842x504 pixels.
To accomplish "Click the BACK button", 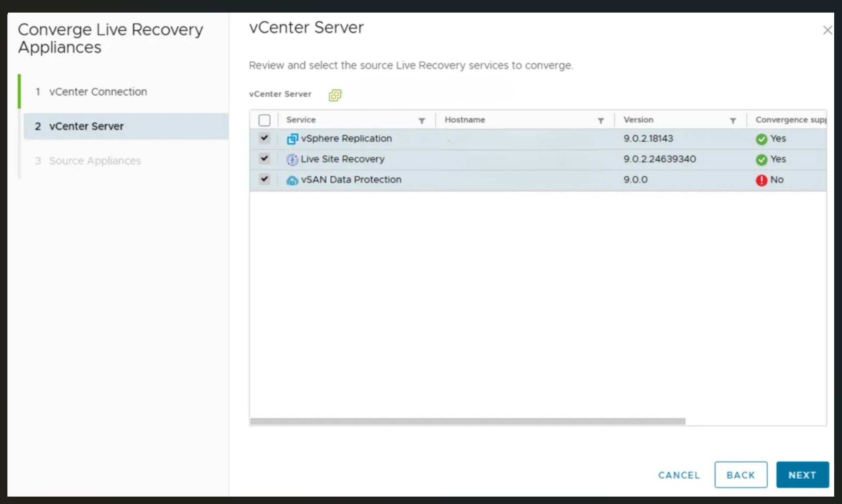I will click(x=740, y=475).
